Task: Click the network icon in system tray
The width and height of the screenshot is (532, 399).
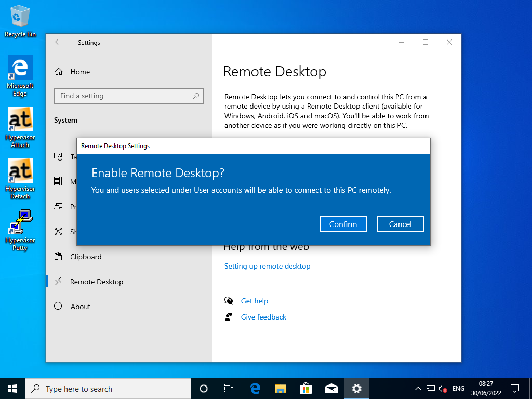Action: click(430, 388)
